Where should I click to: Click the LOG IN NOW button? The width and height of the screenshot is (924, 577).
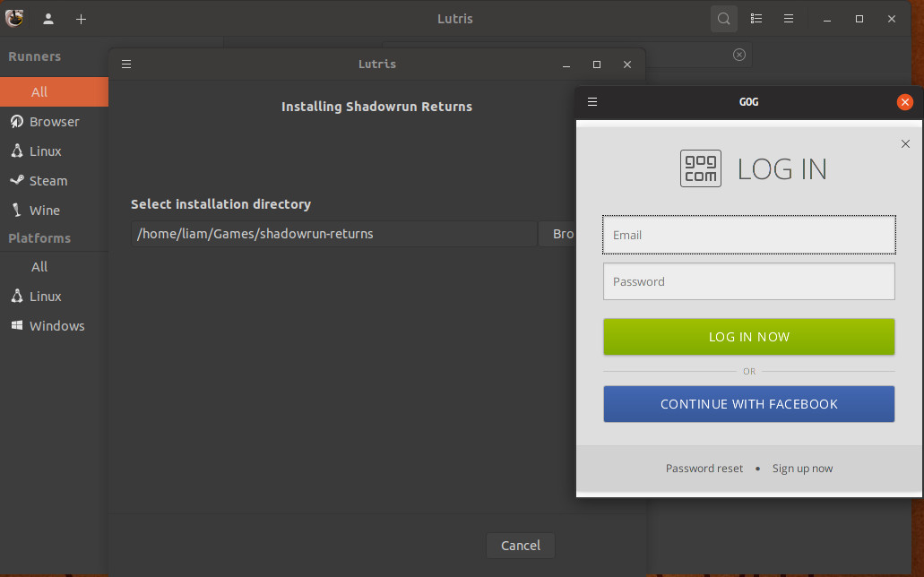[x=749, y=337]
